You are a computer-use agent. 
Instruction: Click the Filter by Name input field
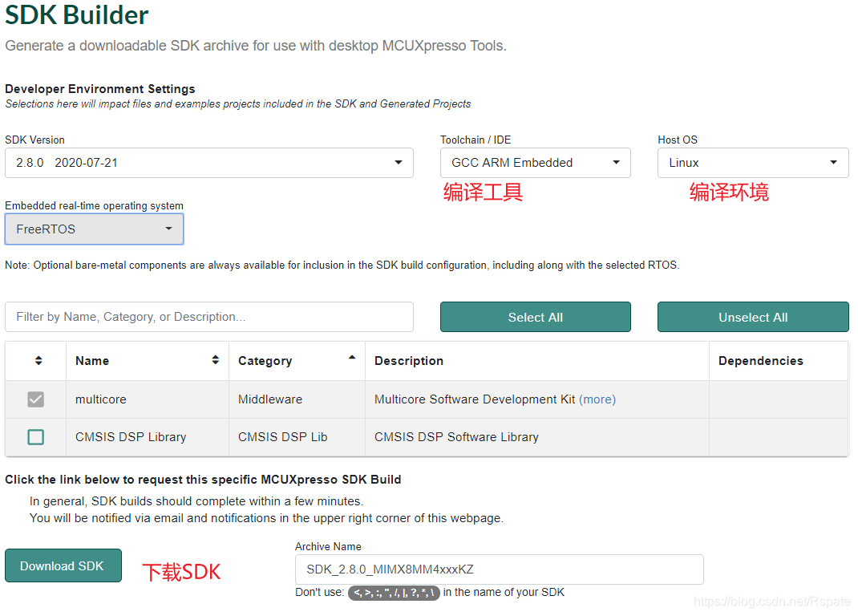pyautogui.click(x=209, y=317)
